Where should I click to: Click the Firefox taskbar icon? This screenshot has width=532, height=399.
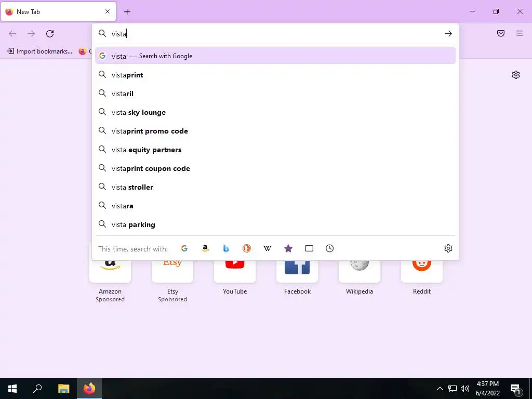click(x=89, y=389)
